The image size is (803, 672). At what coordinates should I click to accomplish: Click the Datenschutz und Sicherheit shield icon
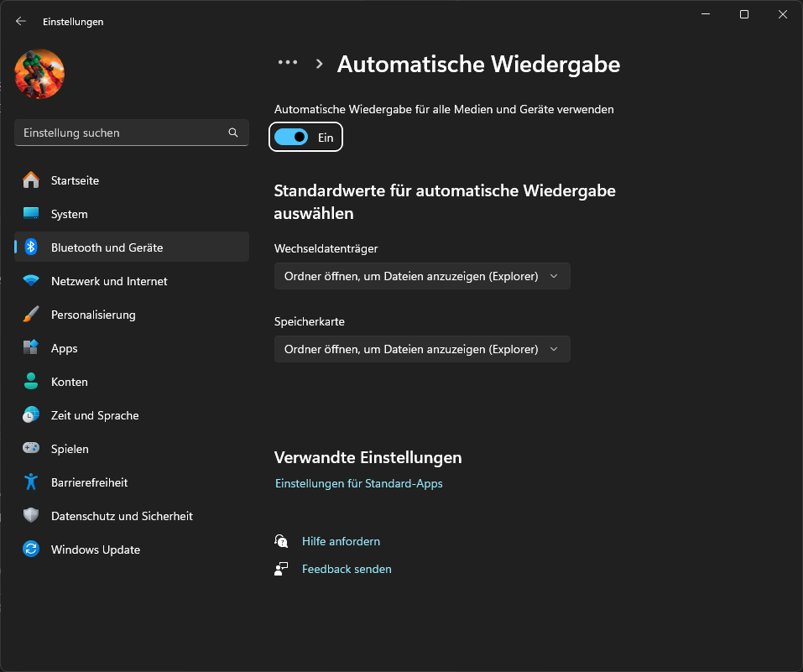pyautogui.click(x=31, y=516)
